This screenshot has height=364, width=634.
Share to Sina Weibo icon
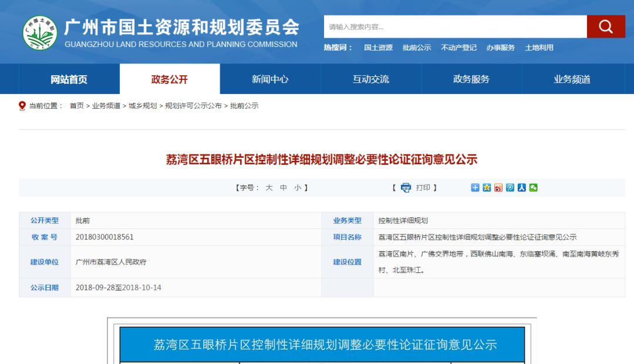pyautogui.click(x=498, y=188)
